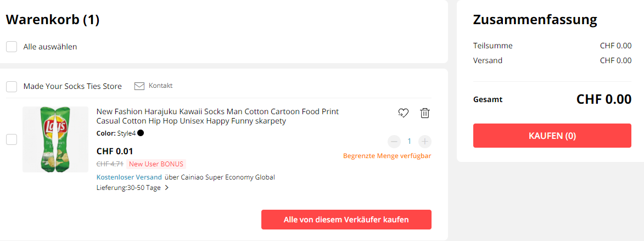Open the Made Your Socks Ties Store page
The height and width of the screenshot is (241, 644).
72,87
